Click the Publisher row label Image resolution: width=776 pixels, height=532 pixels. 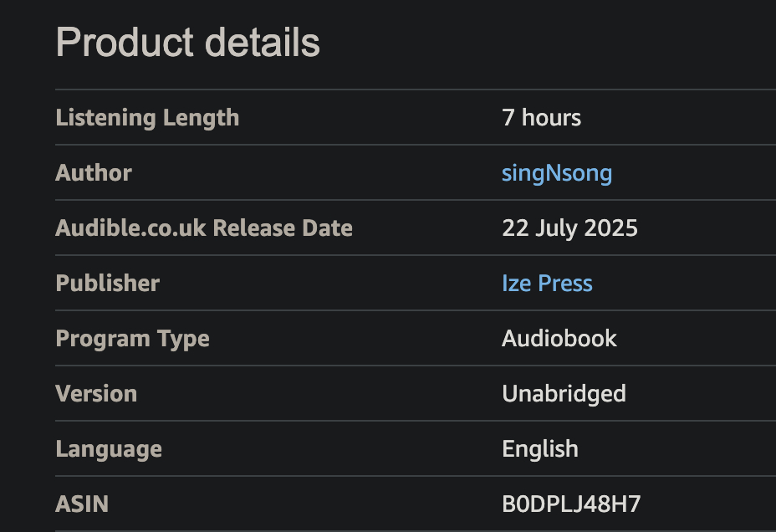tap(107, 284)
